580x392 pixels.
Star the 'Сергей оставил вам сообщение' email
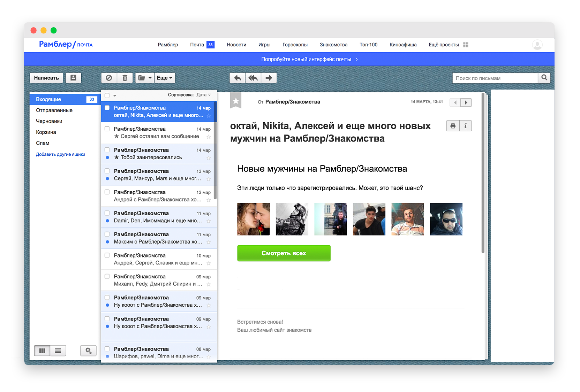[209, 137]
